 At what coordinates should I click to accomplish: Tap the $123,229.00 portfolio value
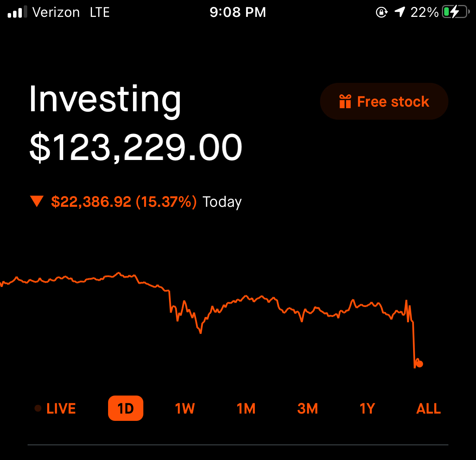pos(136,148)
